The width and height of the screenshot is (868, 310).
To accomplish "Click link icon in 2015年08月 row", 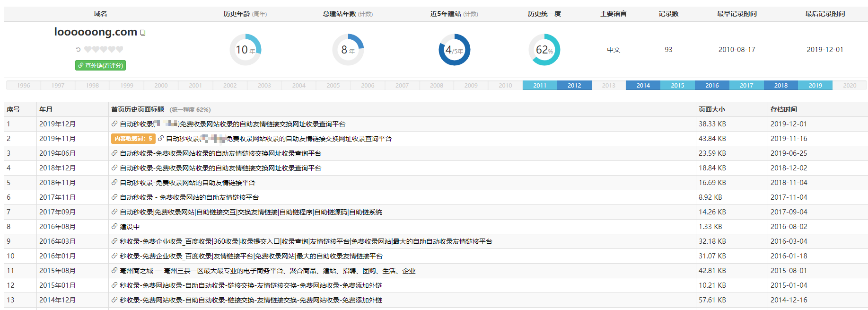I will pos(114,271).
